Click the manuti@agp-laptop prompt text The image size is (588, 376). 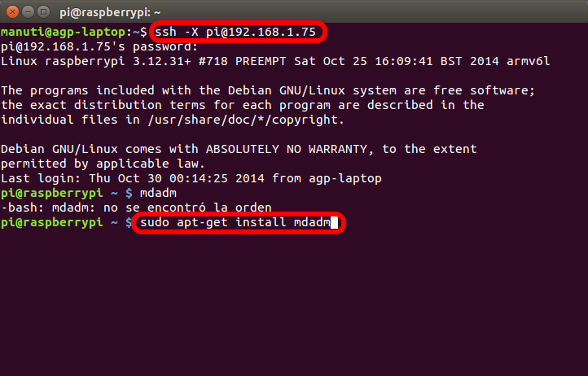pyautogui.click(x=65, y=33)
